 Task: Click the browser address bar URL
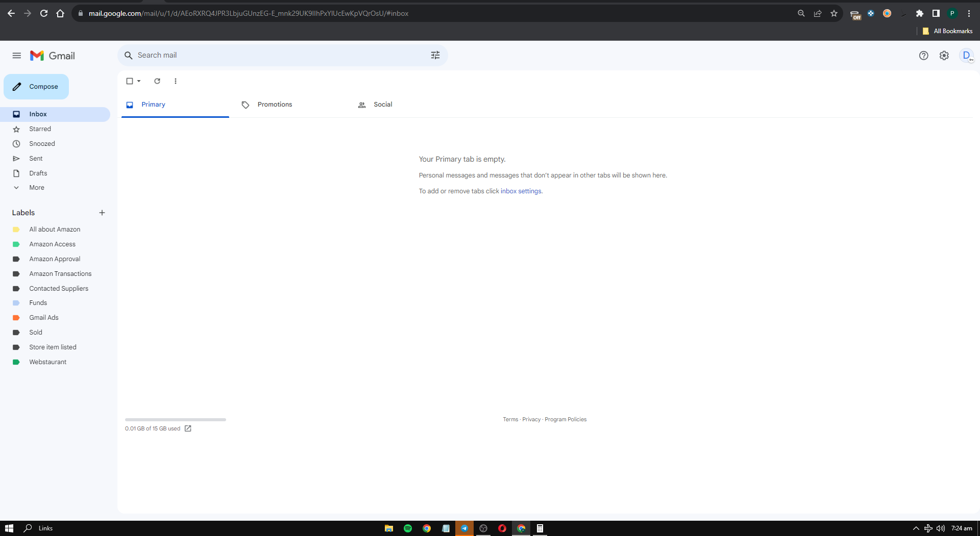point(249,13)
